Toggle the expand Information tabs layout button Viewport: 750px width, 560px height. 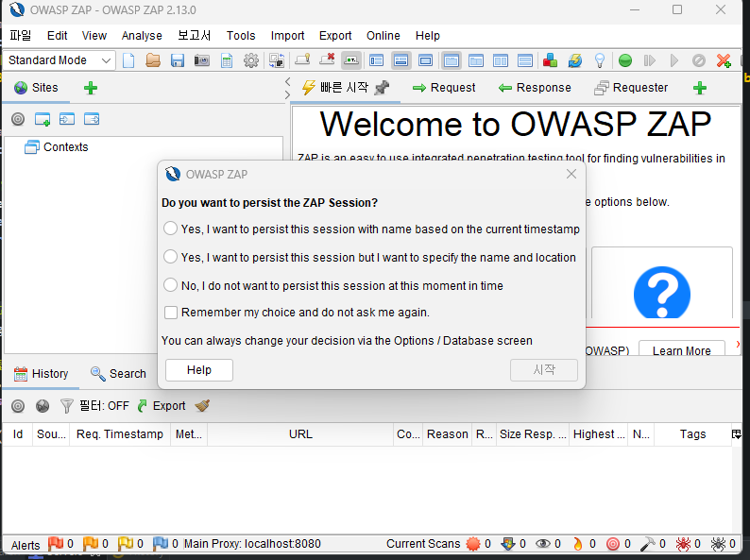click(401, 60)
